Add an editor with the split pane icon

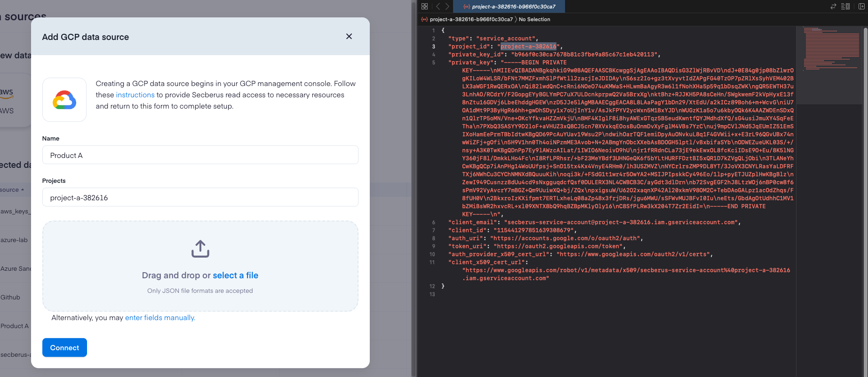click(861, 7)
